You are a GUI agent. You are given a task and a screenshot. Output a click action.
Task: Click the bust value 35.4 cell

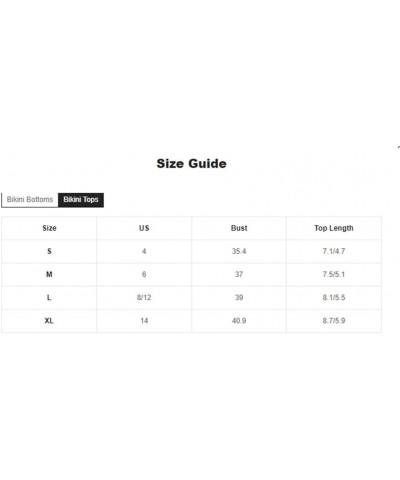[x=239, y=251]
